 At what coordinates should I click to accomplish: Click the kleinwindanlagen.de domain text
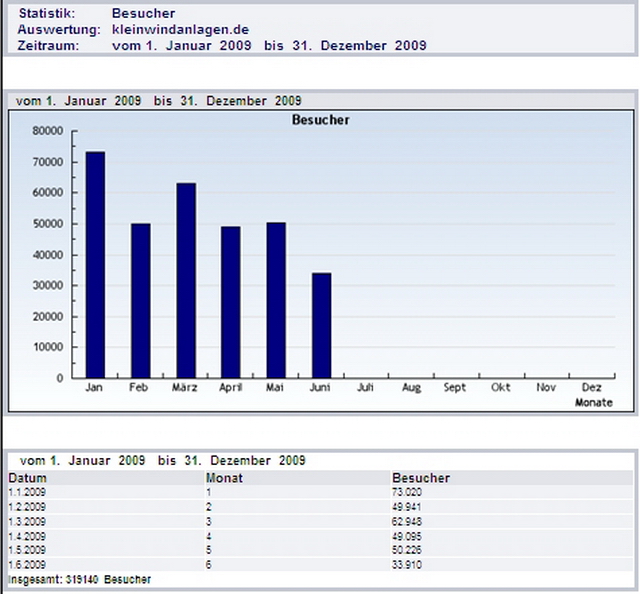click(x=180, y=30)
